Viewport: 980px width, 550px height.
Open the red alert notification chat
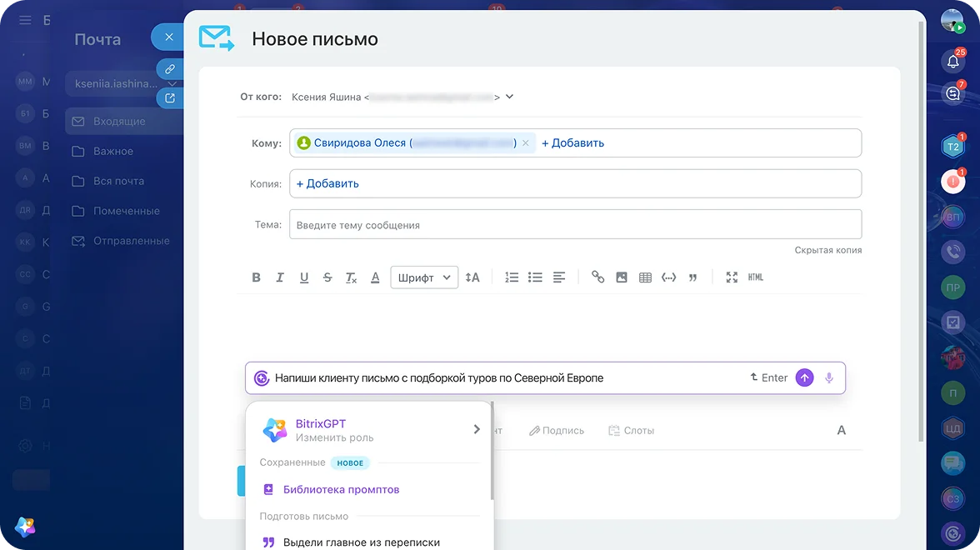pos(952,182)
